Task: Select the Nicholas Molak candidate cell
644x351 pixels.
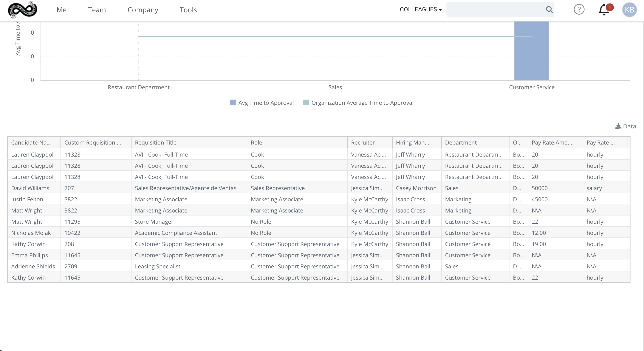Action: [x=34, y=232]
